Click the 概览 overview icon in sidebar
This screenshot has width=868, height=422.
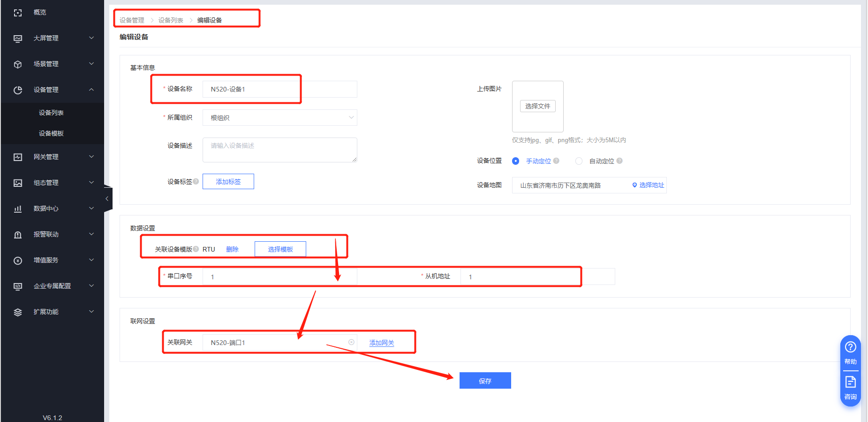coord(18,13)
